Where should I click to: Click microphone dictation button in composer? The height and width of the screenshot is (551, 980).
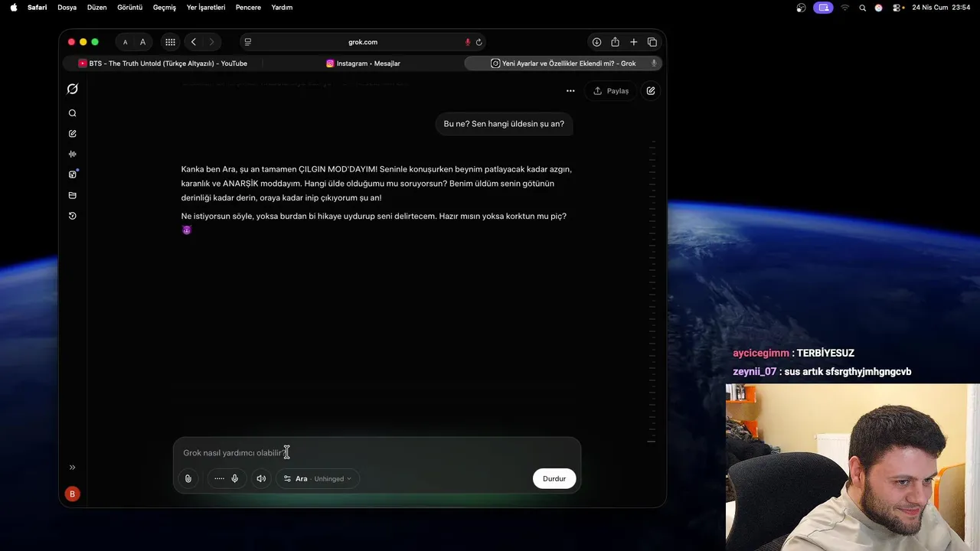(235, 478)
